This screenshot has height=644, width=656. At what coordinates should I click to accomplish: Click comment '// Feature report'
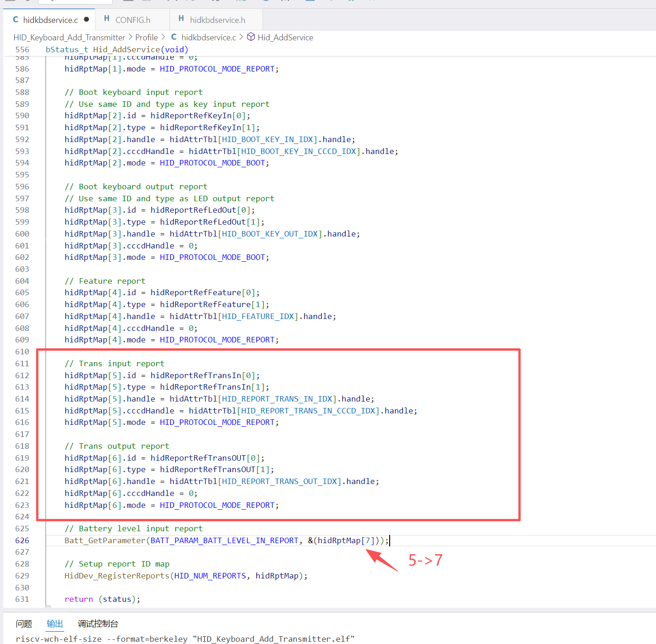[x=105, y=281]
